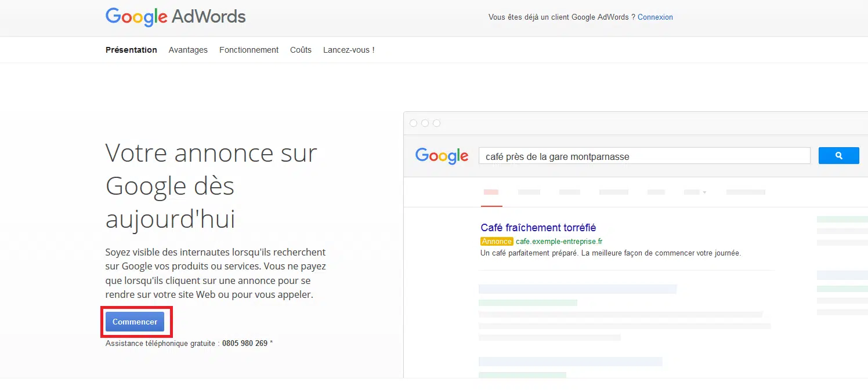Select the Lancez-vous ! nav item

click(349, 50)
